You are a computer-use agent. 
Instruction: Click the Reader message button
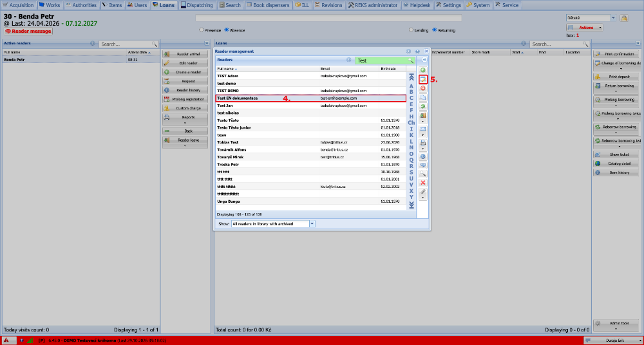pos(28,31)
